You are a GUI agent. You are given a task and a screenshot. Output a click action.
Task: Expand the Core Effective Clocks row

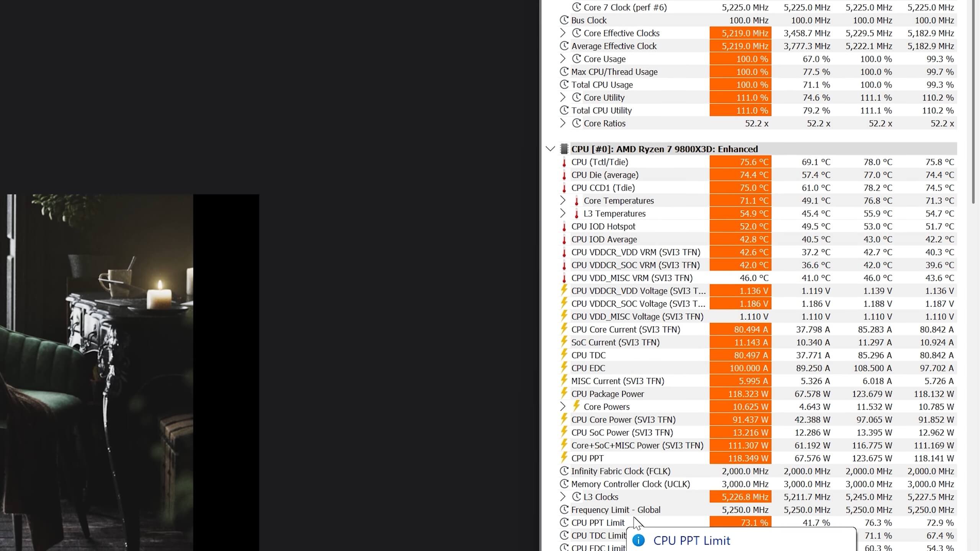(x=562, y=33)
